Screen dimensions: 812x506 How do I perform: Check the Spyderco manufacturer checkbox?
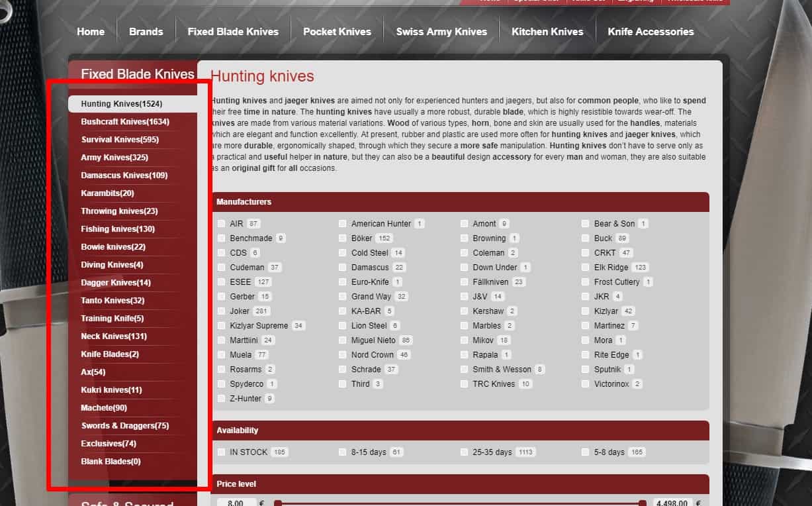pyautogui.click(x=221, y=383)
